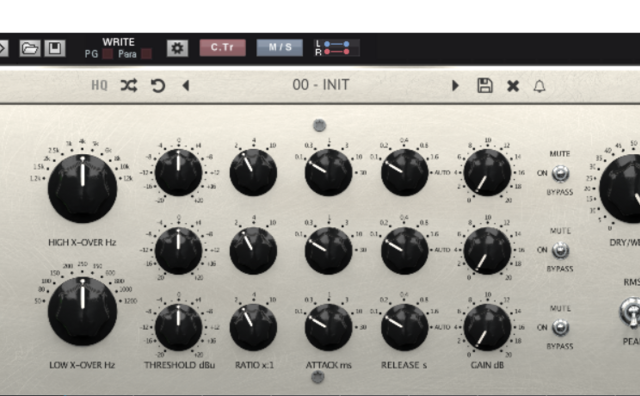This screenshot has width=640, height=396.
Task: Open the L/R channel routing icon
Action: point(337,48)
